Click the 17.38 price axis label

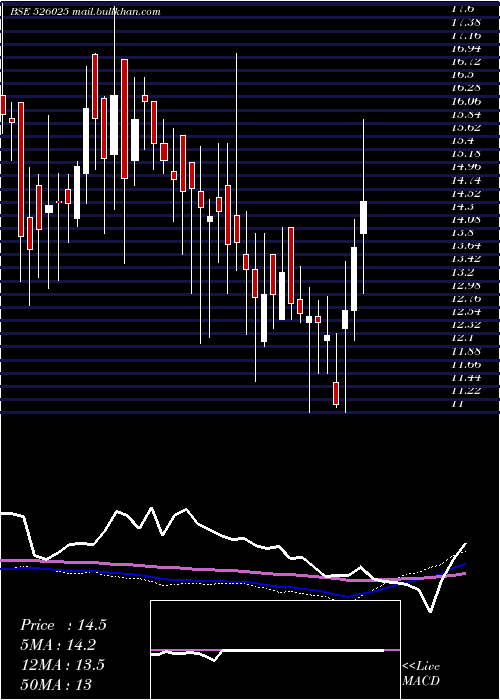[x=466, y=21]
